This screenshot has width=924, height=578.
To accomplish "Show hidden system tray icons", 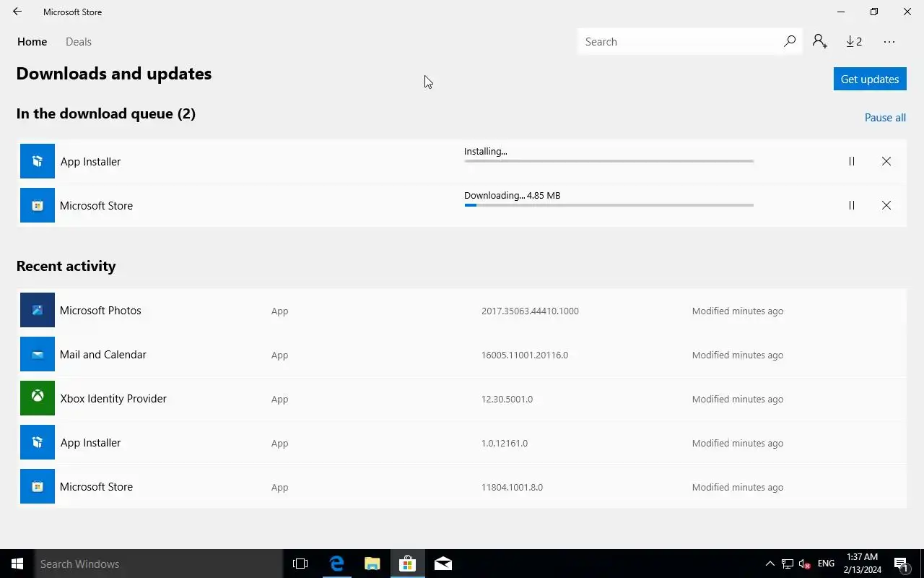I will tap(770, 564).
